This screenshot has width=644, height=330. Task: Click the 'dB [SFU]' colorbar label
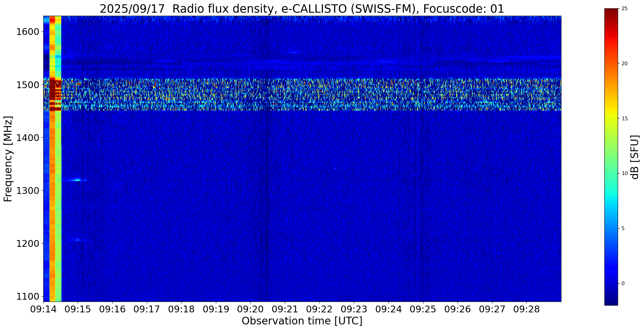pos(635,157)
